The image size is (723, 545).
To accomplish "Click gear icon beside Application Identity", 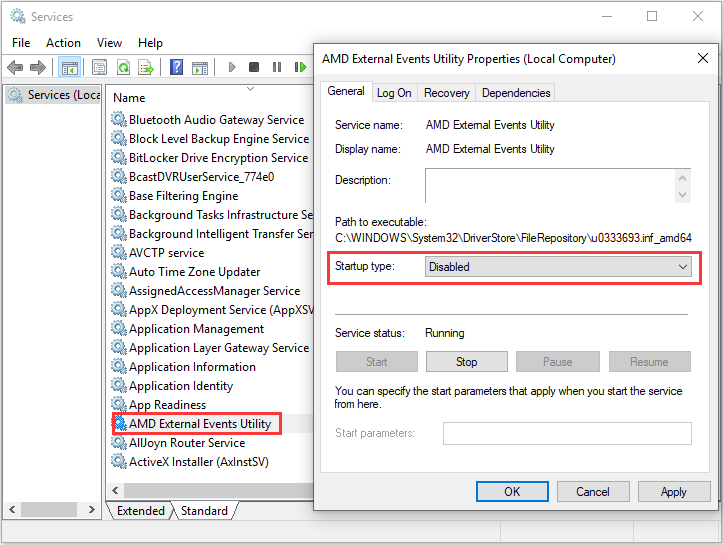I will (119, 385).
